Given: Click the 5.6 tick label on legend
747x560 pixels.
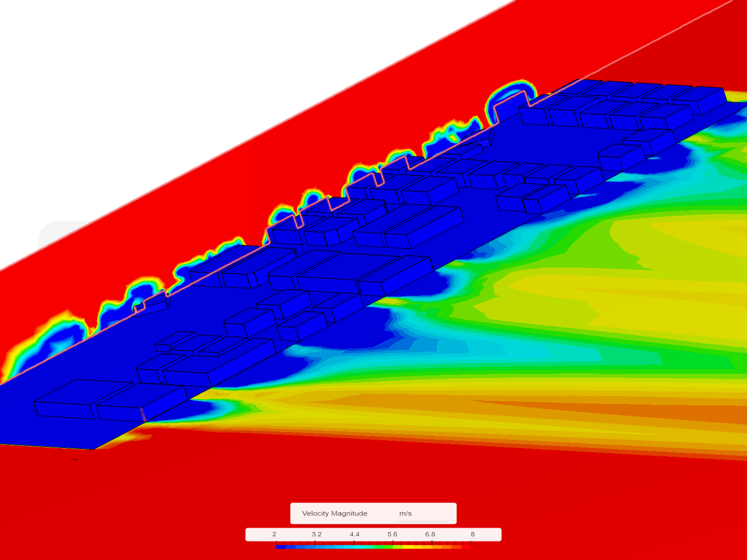Looking at the screenshot, I should coord(392,534).
